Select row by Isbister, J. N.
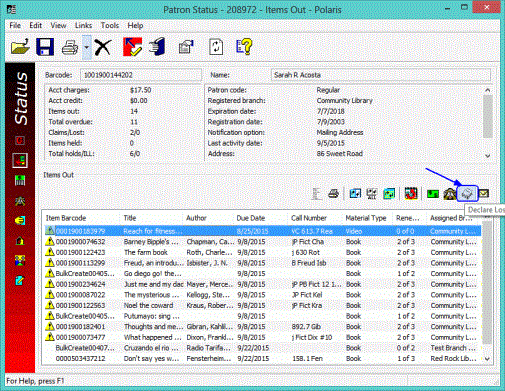Screen dimensions: 505x391 point(263,263)
